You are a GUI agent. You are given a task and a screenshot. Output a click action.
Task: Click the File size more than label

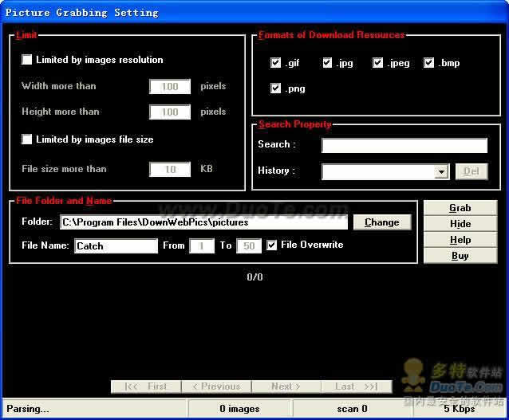[x=64, y=169]
